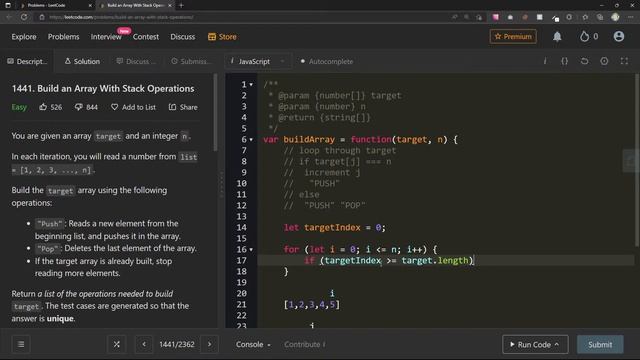This screenshot has height=360, width=640.
Task: Format code with braces icon
Action: pyautogui.click(x=564, y=61)
